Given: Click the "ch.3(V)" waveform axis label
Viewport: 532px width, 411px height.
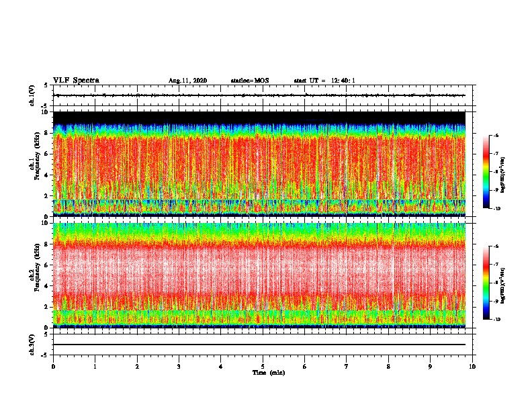Looking at the screenshot, I should click(x=32, y=345).
